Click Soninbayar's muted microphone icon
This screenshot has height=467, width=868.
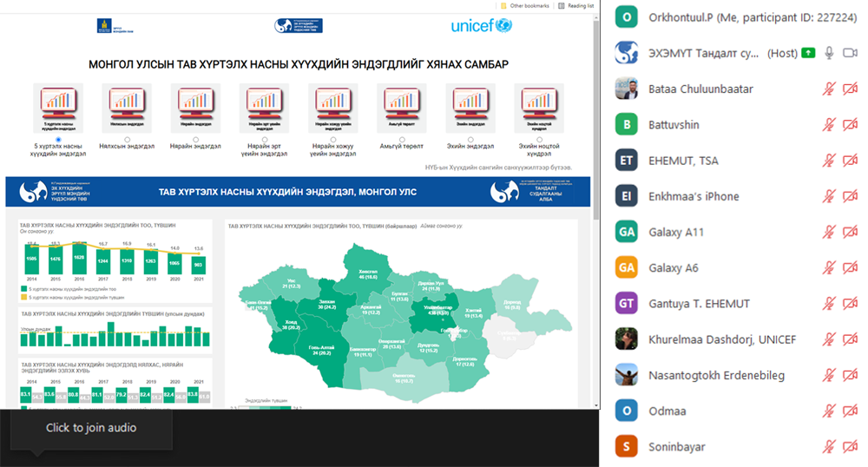coord(829,447)
